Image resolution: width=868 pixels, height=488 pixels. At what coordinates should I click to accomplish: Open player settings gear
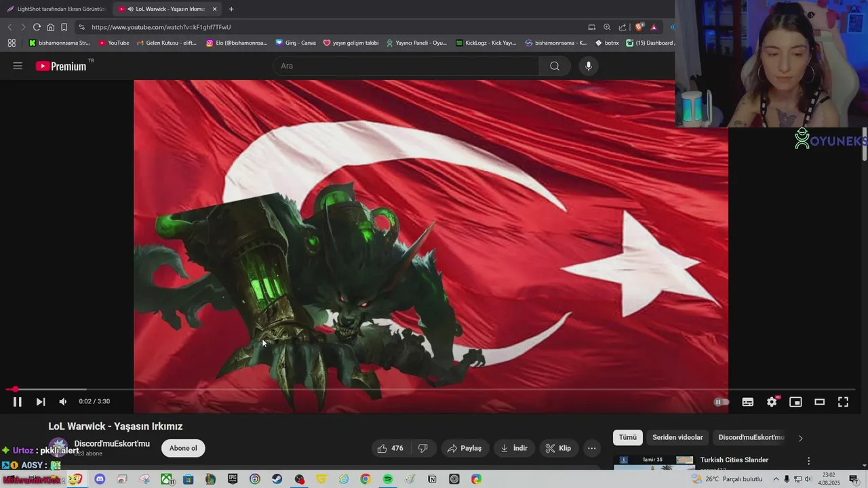click(x=772, y=402)
